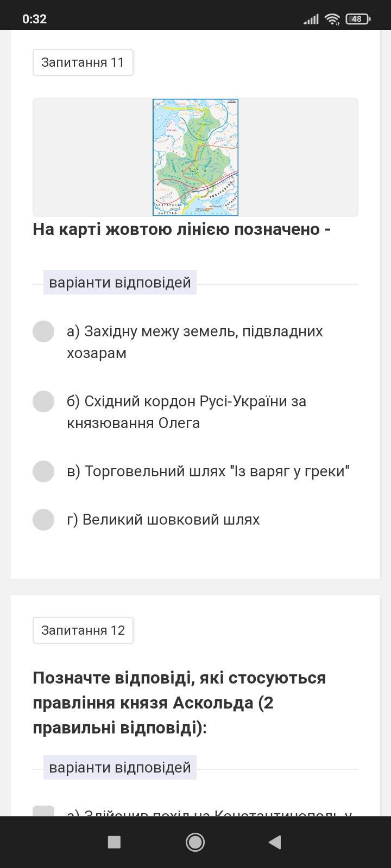This screenshot has width=391, height=868.
Task: Tap the Запитання 11 label
Action: coord(83,62)
